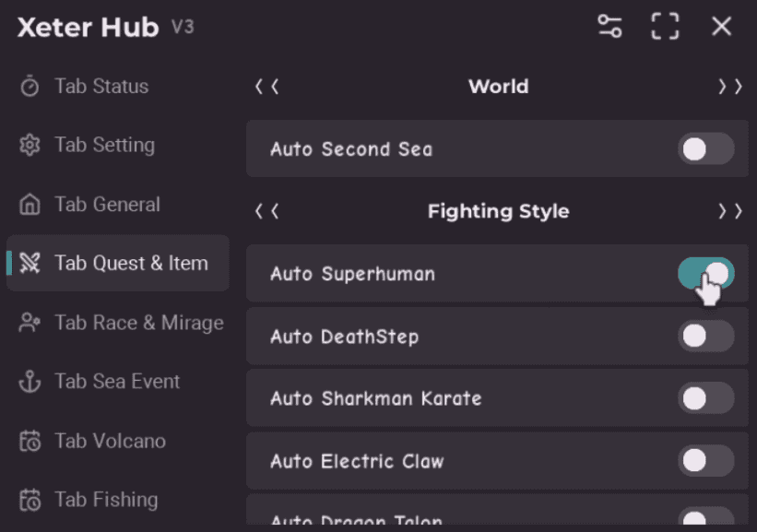Click the anchor icon for Tab Sea Event
The width and height of the screenshot is (757, 532).
point(30,381)
